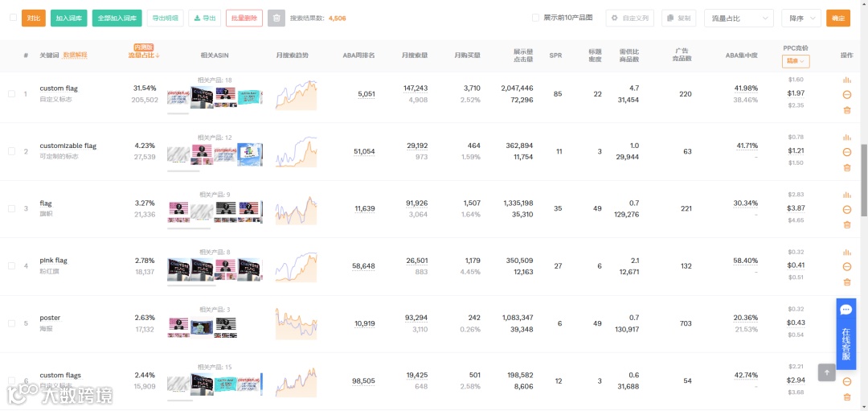
Task: Open more options for pink flag row
Action: tap(846, 267)
